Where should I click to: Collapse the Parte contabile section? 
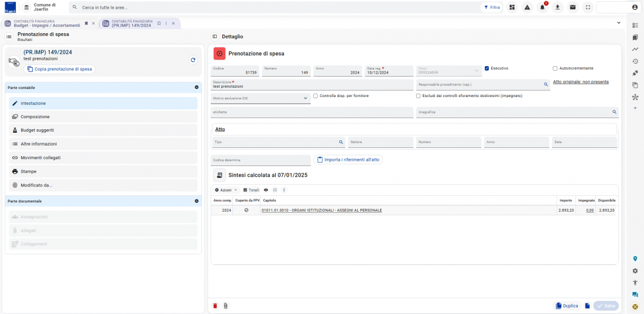[196, 88]
